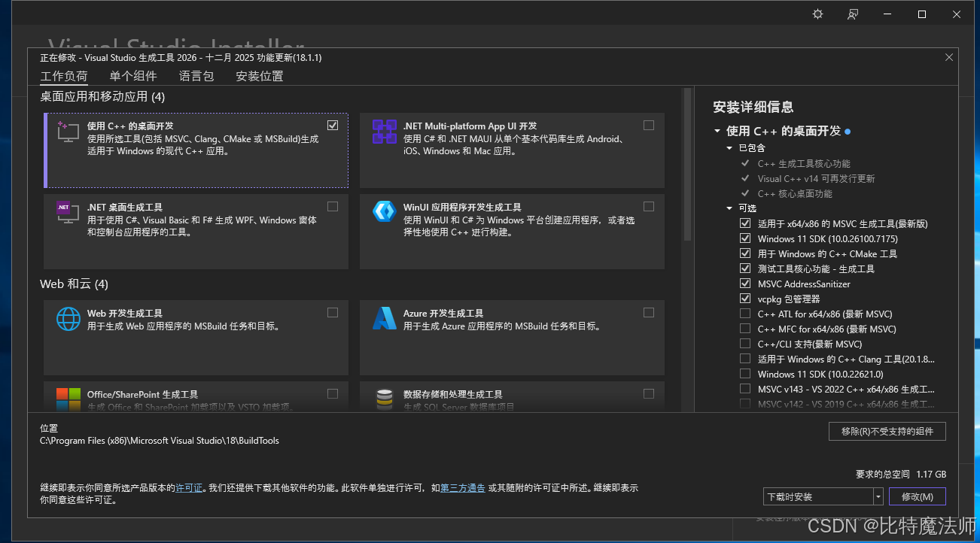The height and width of the screenshot is (543, 980).
Task: Open the 下载时安装 dropdown arrow
Action: point(878,496)
